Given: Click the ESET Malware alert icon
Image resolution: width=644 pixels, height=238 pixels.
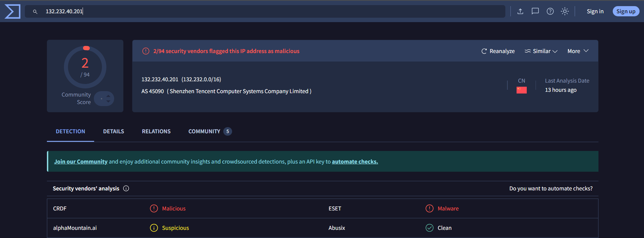Looking at the screenshot, I should tap(430, 208).
